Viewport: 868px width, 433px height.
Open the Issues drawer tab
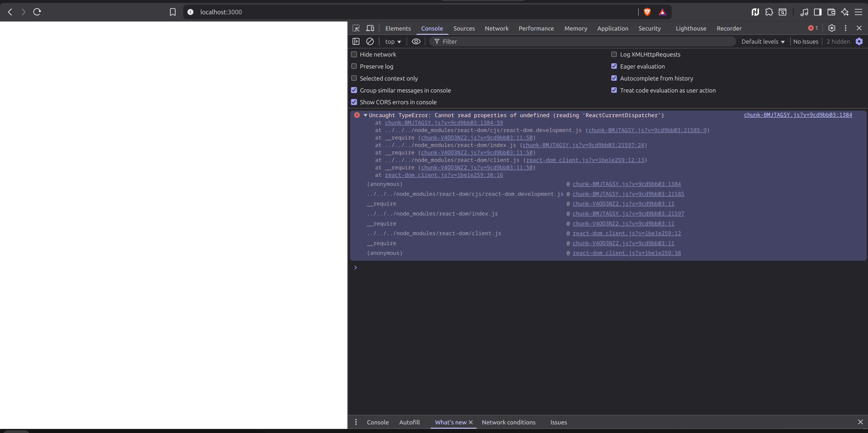558,422
